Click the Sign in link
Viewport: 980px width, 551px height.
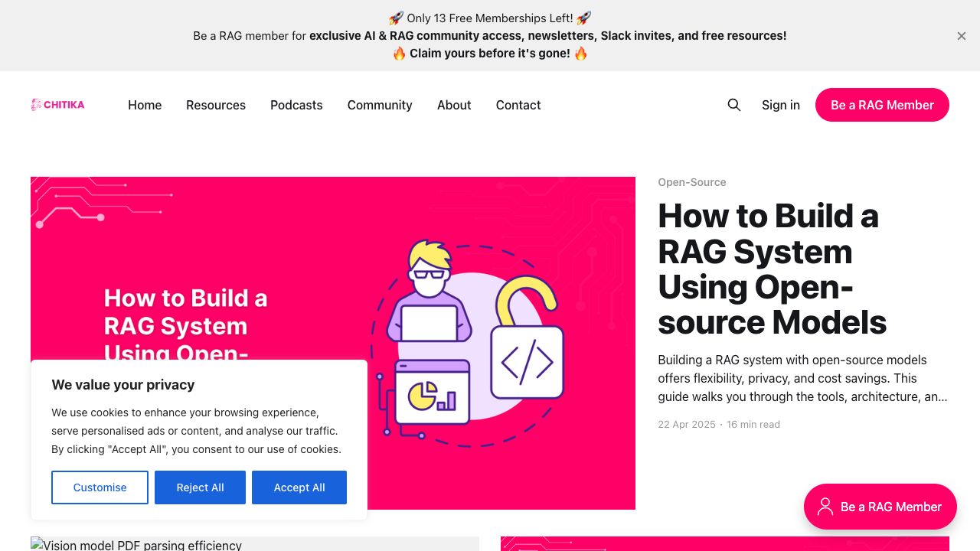[780, 105]
